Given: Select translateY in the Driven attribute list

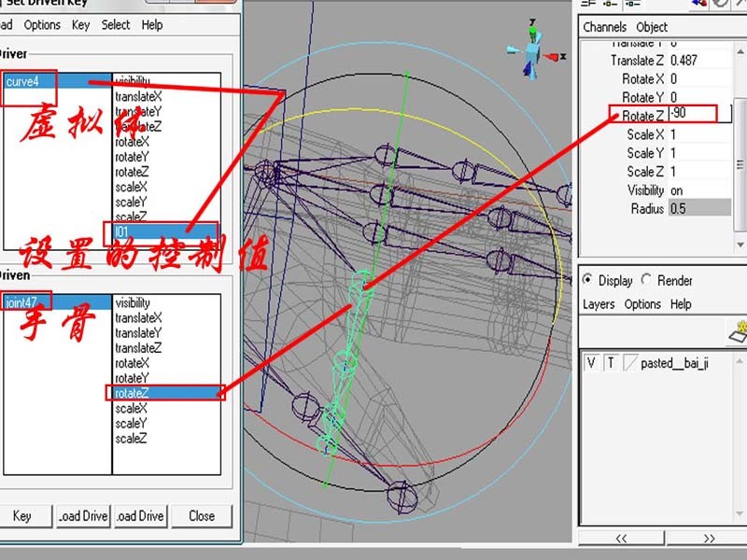Looking at the screenshot, I should pos(138,333).
